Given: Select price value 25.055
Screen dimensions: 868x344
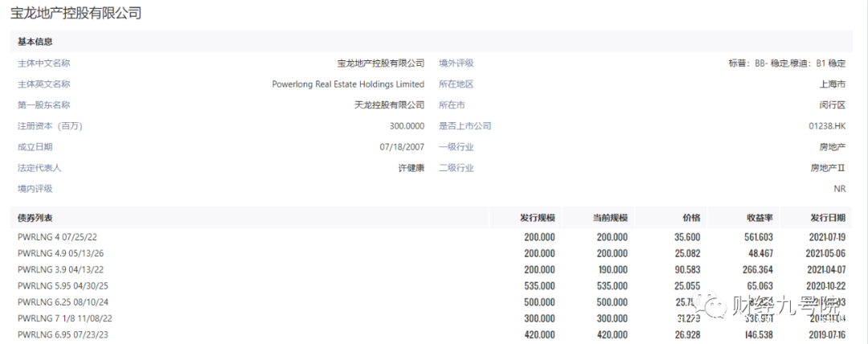Looking at the screenshot, I should click(688, 286).
